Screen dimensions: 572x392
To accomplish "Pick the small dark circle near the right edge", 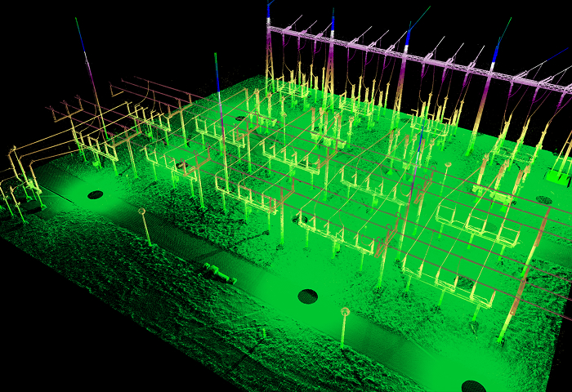I will tap(544, 199).
